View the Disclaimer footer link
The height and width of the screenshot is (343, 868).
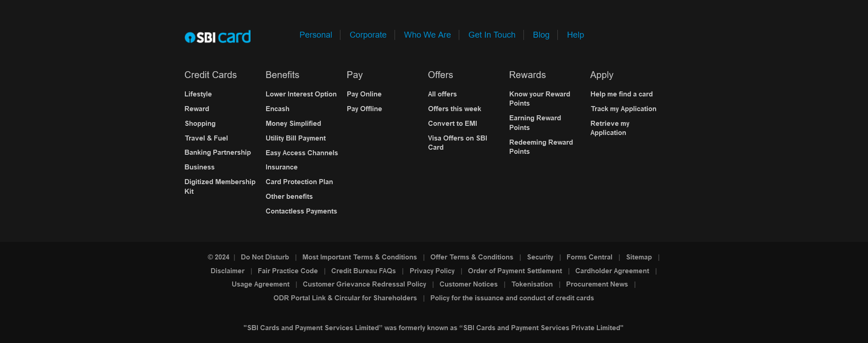point(228,271)
